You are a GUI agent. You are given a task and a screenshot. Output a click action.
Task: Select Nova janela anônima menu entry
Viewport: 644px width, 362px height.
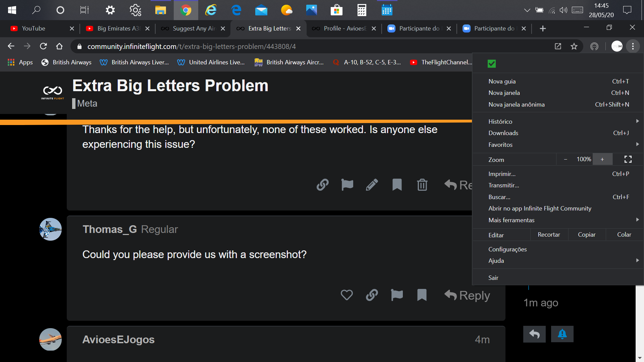coord(516,104)
